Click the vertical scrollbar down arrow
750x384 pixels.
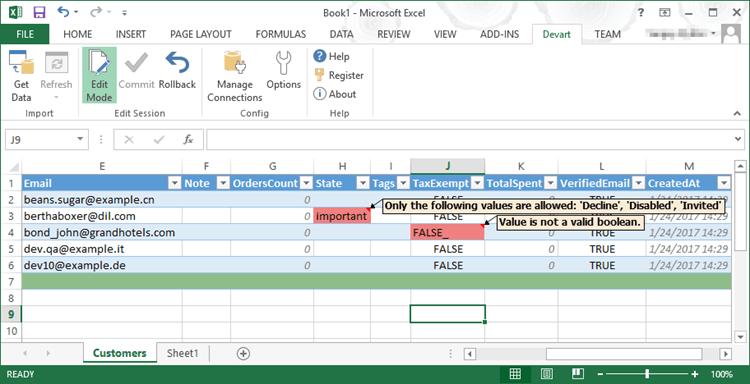[x=740, y=336]
